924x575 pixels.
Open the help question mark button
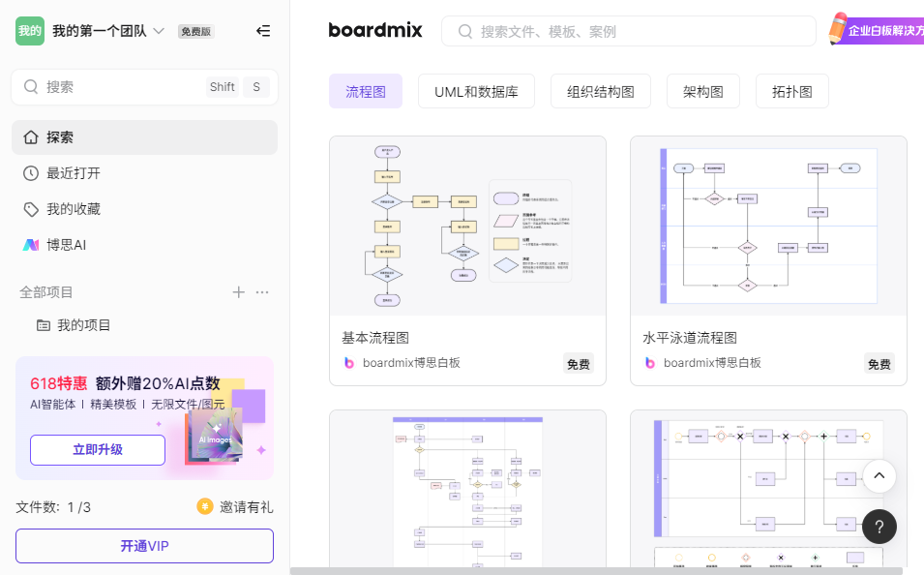[879, 527]
